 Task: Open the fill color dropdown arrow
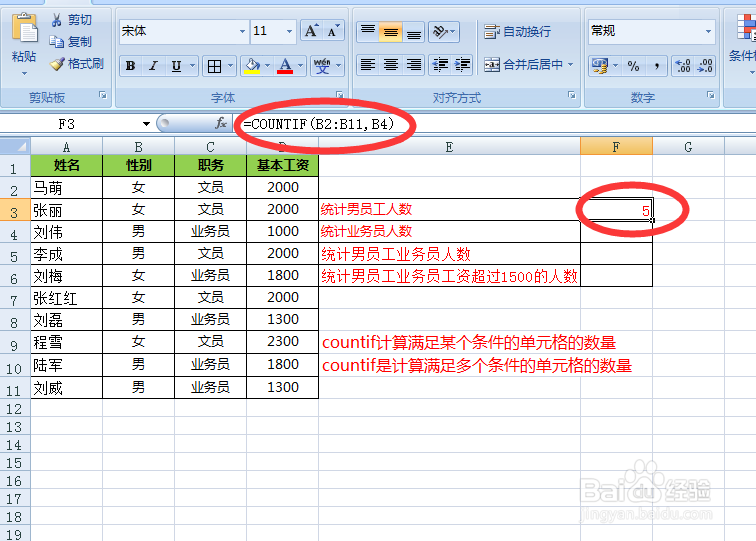(x=268, y=66)
